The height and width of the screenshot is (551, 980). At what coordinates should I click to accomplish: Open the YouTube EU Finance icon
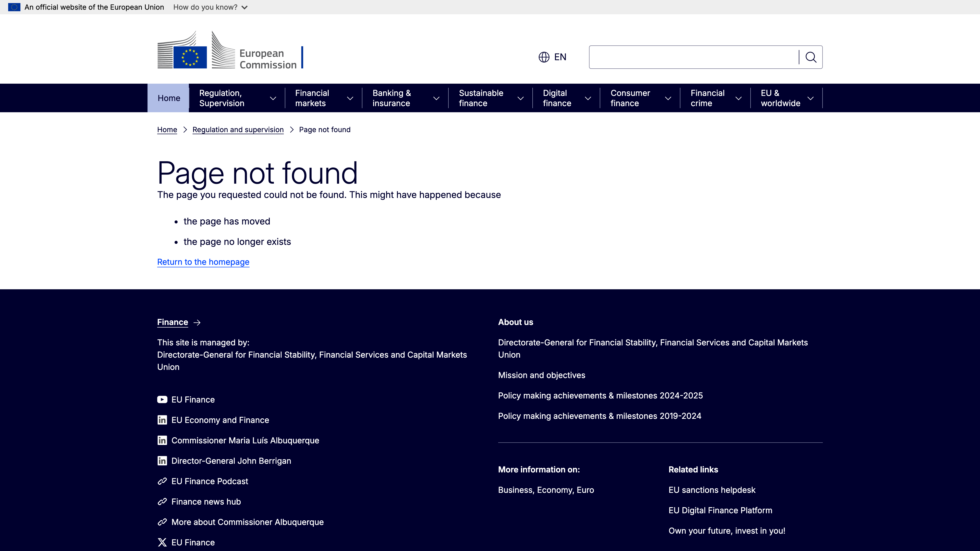(162, 399)
